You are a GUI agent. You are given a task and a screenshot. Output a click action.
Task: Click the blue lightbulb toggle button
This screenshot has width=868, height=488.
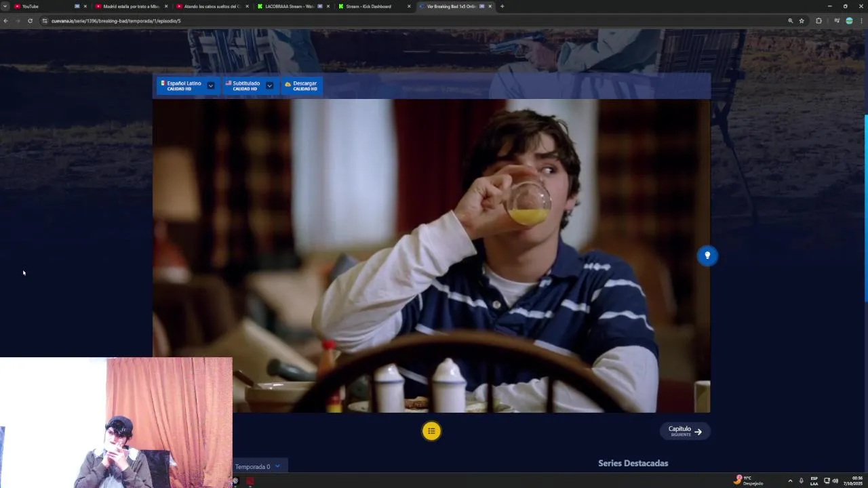707,256
